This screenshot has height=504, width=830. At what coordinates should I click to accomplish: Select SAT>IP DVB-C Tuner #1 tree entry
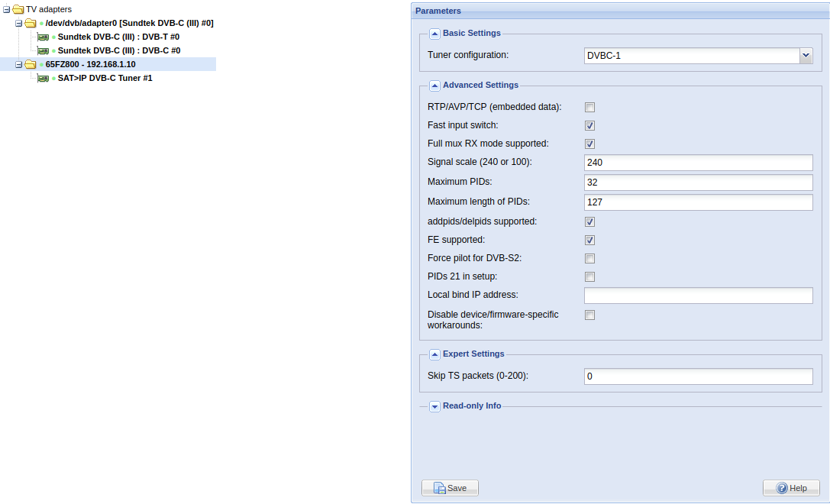pos(105,79)
